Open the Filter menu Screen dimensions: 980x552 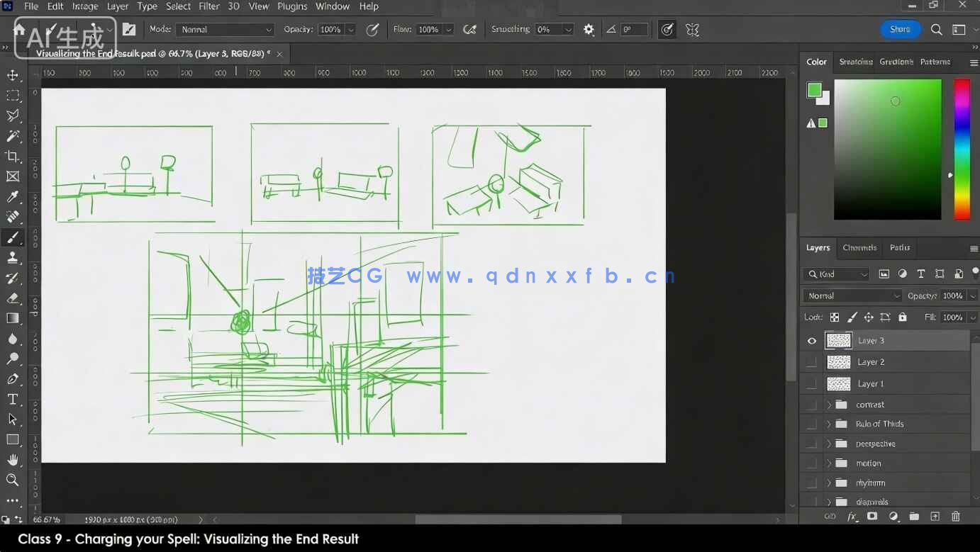[208, 6]
